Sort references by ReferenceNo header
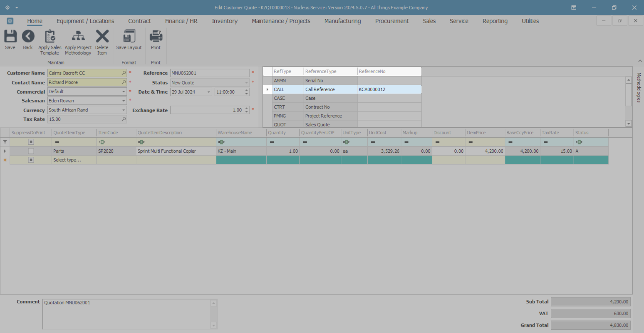The image size is (644, 333). point(389,71)
